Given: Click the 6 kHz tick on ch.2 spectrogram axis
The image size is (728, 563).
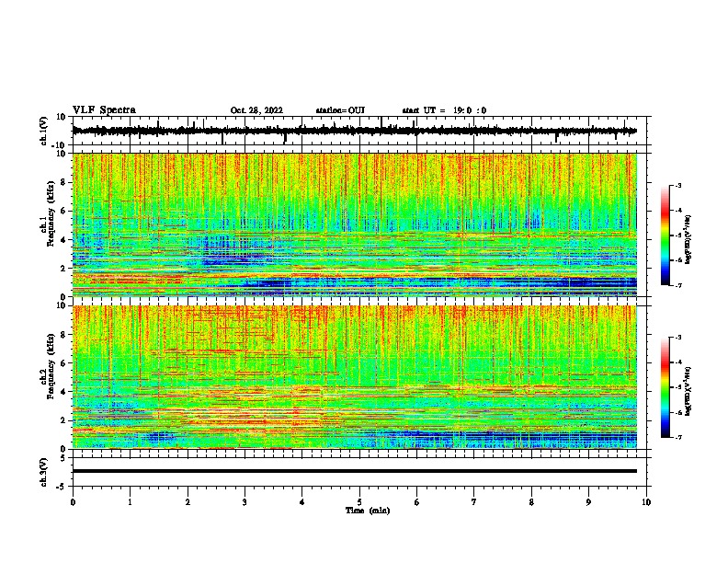Looking at the screenshot, I should click(63, 363).
